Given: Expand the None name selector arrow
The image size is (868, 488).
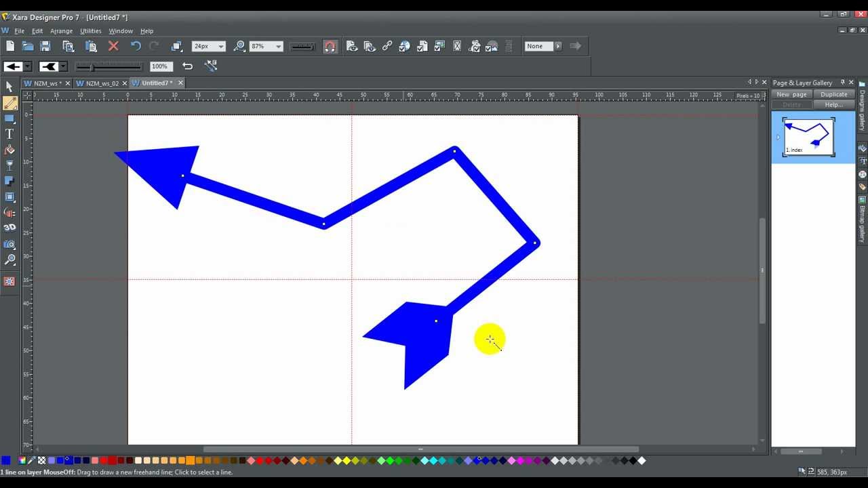Looking at the screenshot, I should pyautogui.click(x=558, y=46).
